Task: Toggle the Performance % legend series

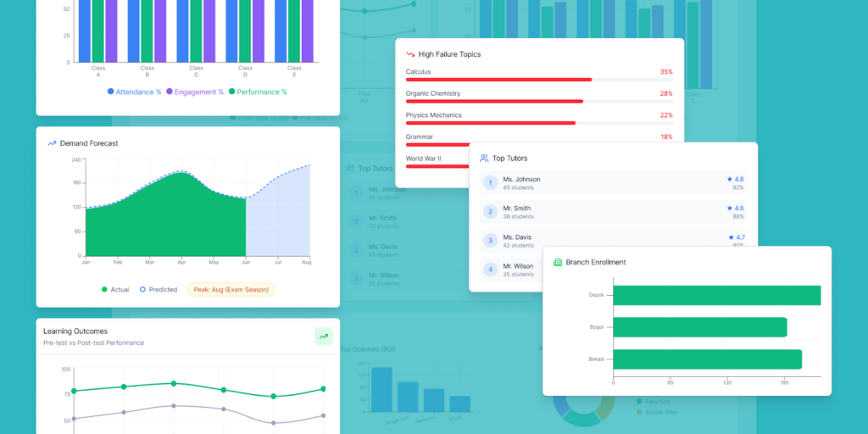Action: (258, 92)
